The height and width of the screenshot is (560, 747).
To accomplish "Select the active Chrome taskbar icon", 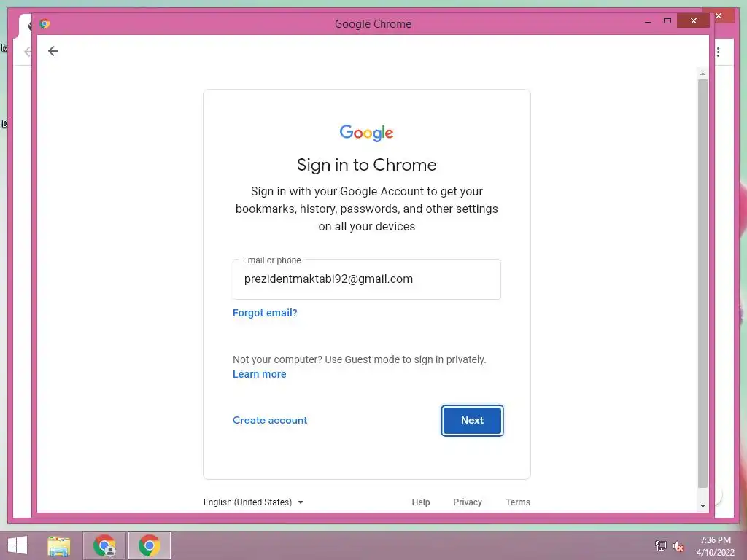I will point(149,545).
